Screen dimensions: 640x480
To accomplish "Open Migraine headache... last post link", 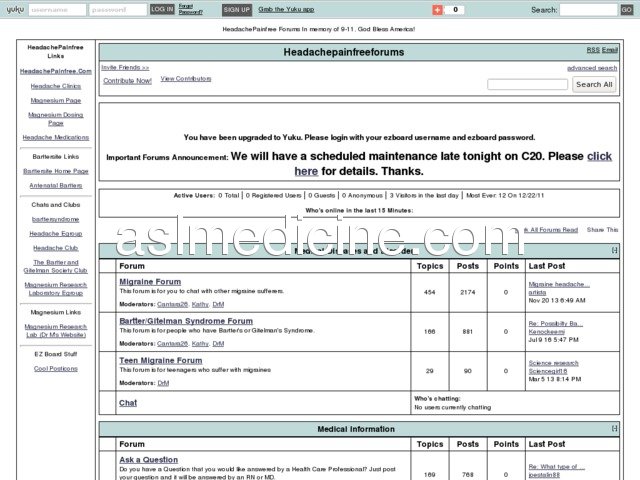I will point(559,284).
